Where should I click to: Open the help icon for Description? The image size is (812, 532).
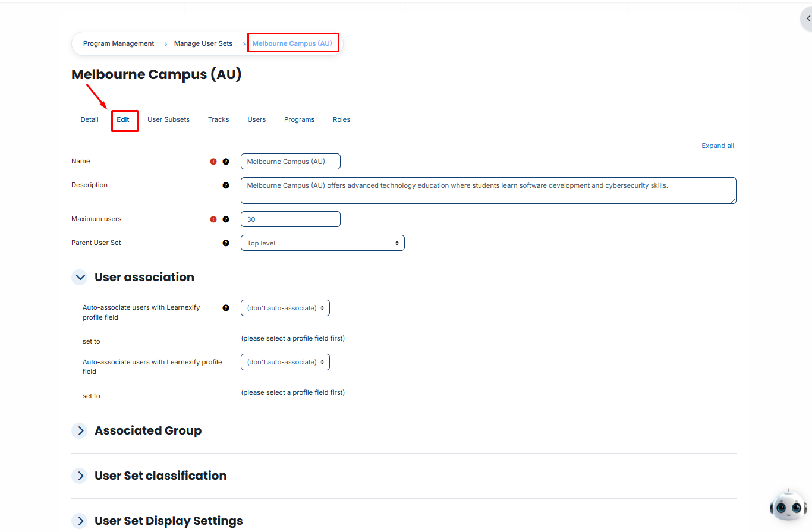coord(226,185)
